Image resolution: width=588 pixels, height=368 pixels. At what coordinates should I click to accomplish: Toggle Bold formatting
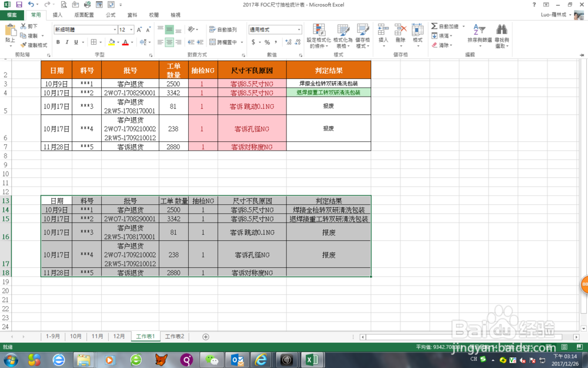[58, 42]
